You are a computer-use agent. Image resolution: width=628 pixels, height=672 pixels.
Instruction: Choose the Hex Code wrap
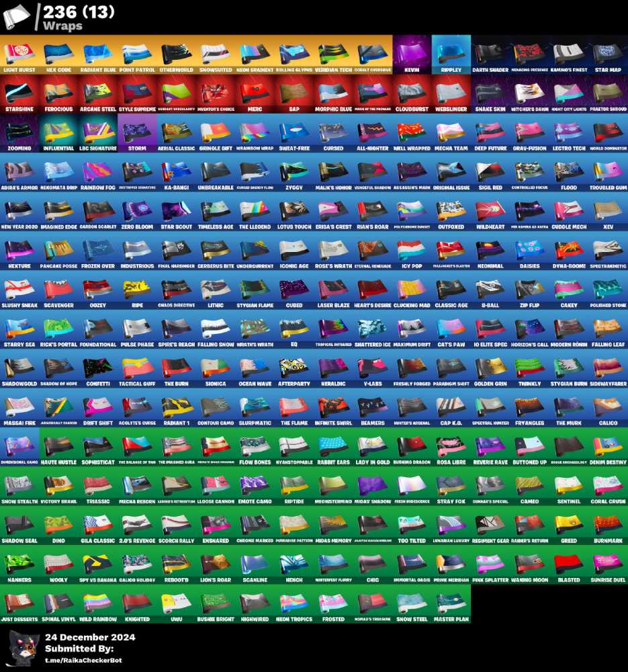[58, 54]
